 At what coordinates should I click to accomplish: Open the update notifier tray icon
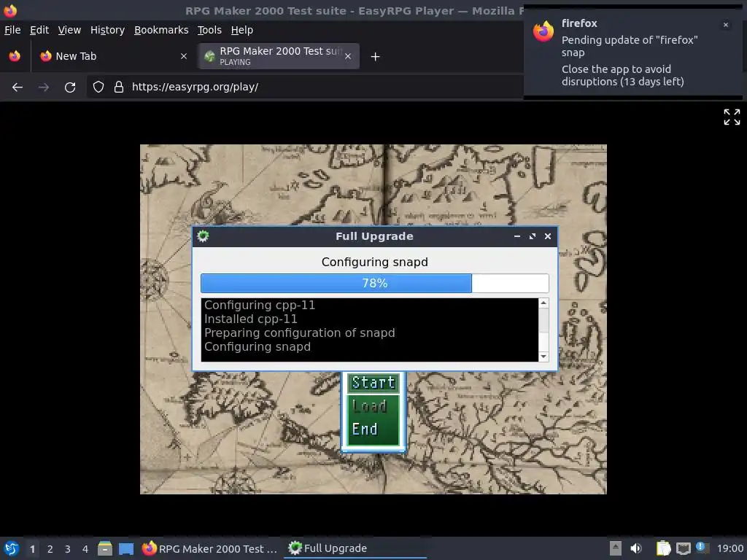pos(701,548)
